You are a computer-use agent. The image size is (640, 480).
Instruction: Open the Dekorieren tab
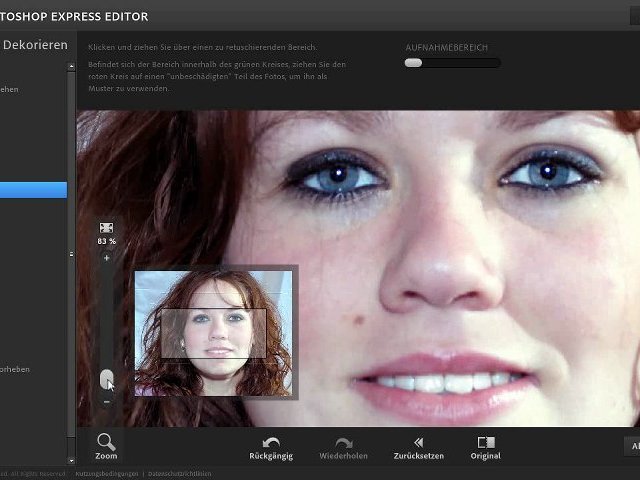tap(35, 45)
